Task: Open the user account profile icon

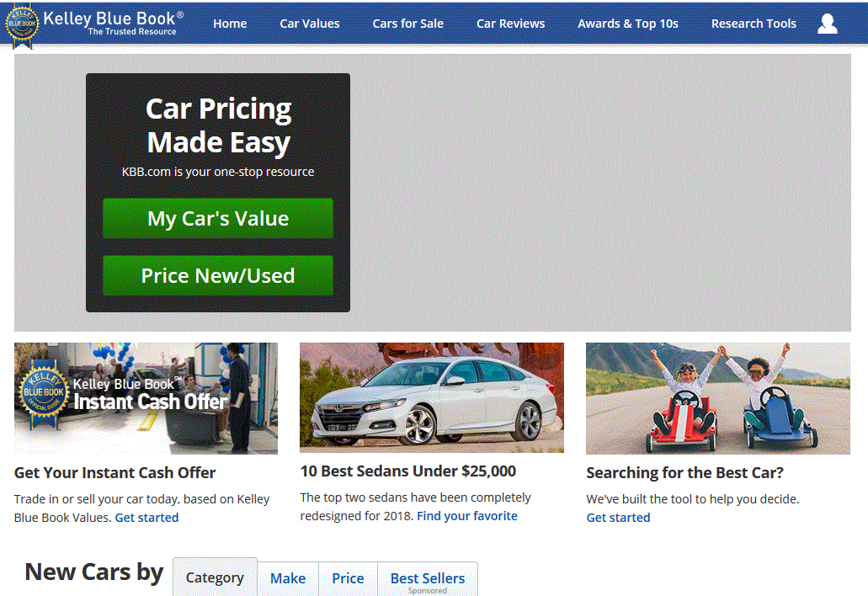Action: click(827, 24)
